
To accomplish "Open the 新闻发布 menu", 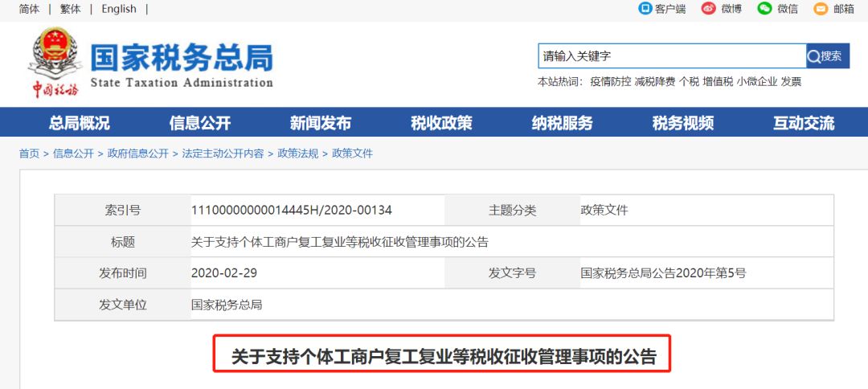I will pos(321,123).
